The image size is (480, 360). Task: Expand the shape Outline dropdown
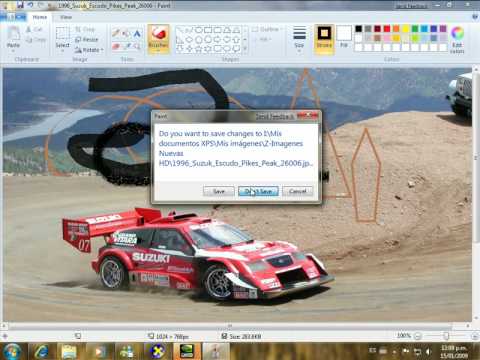(x=267, y=29)
